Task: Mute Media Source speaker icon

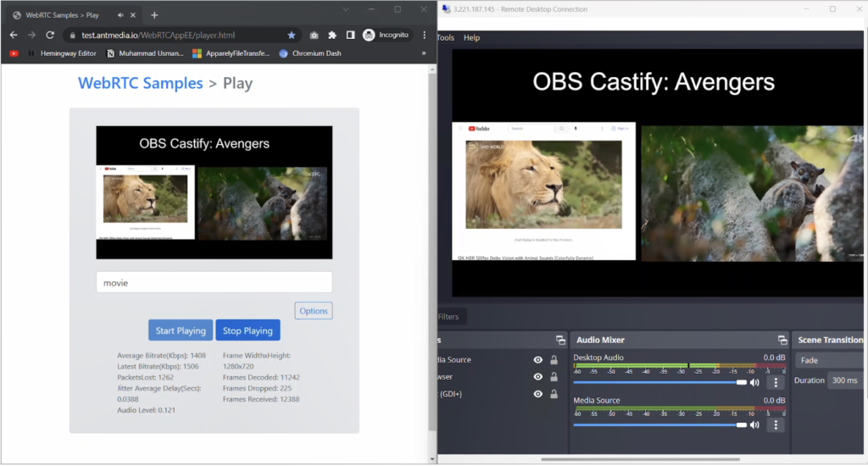Action: coord(754,425)
